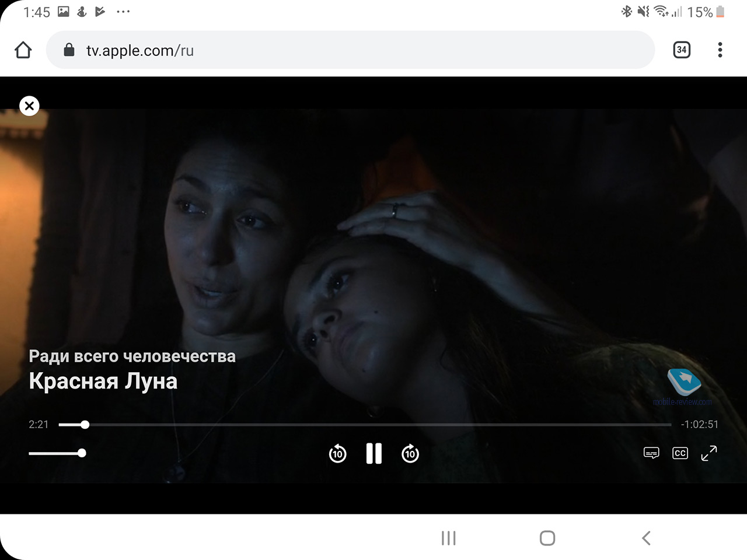The height and width of the screenshot is (560, 747).
Task: Tap Android home button
Action: pos(547,538)
